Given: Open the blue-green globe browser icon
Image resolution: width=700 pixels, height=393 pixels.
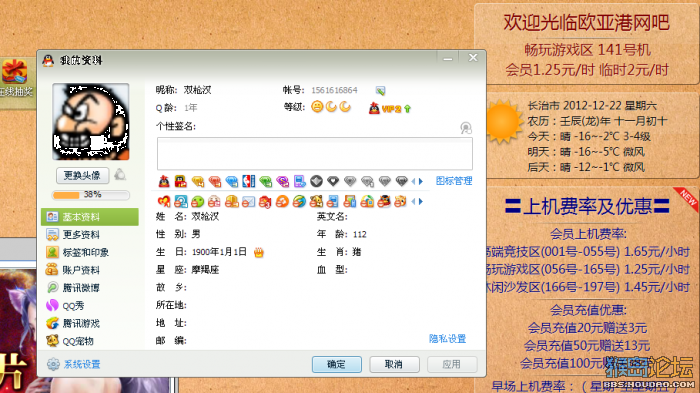Looking at the screenshot, I should (x=299, y=202).
